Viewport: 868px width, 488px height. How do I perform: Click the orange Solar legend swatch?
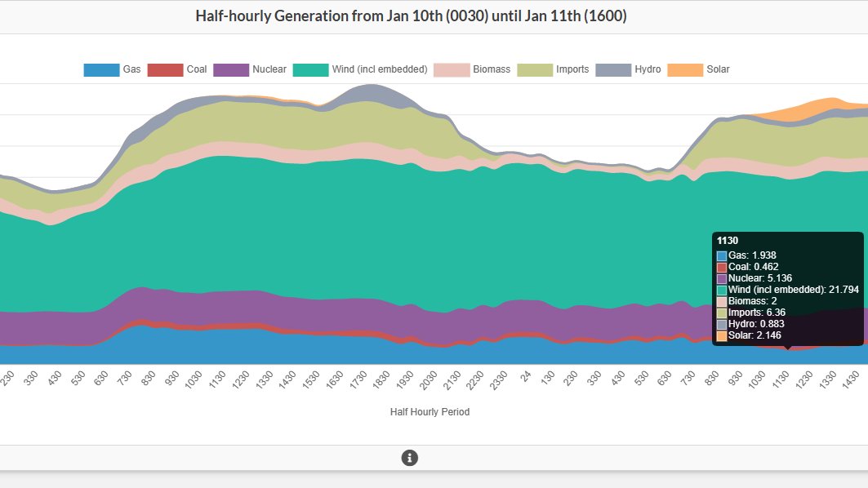click(x=685, y=69)
